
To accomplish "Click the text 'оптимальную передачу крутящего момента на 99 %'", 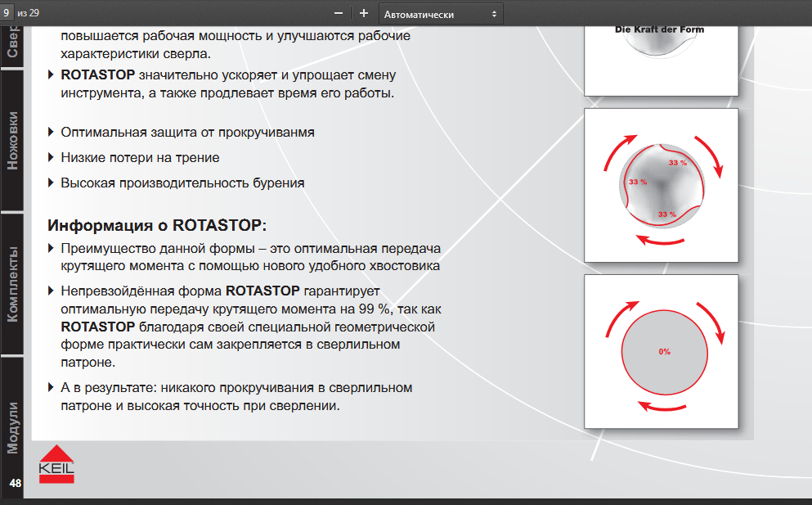I will (x=225, y=309).
